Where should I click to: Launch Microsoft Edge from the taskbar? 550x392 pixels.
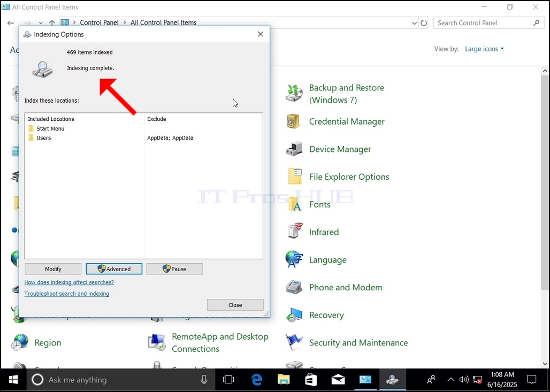coord(256,380)
